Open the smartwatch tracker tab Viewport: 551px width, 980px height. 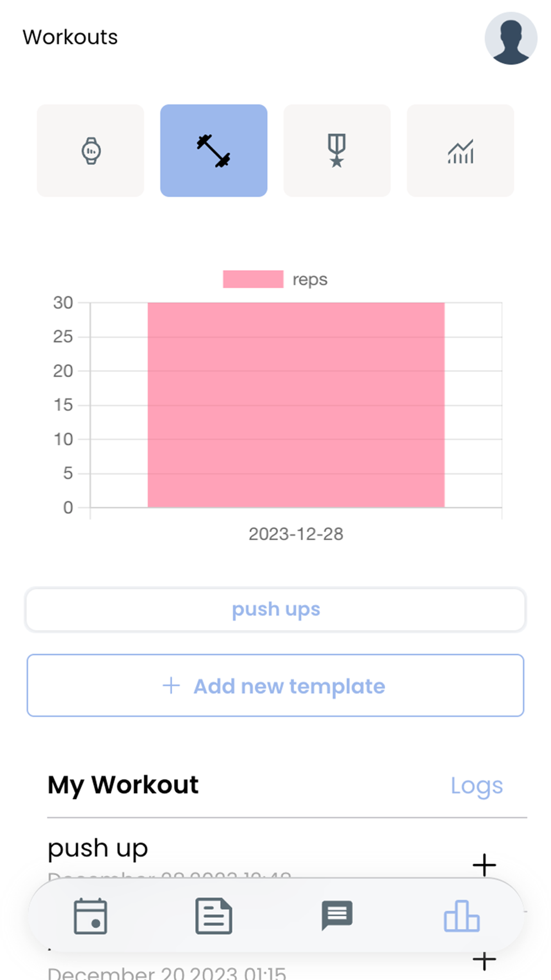[90, 150]
